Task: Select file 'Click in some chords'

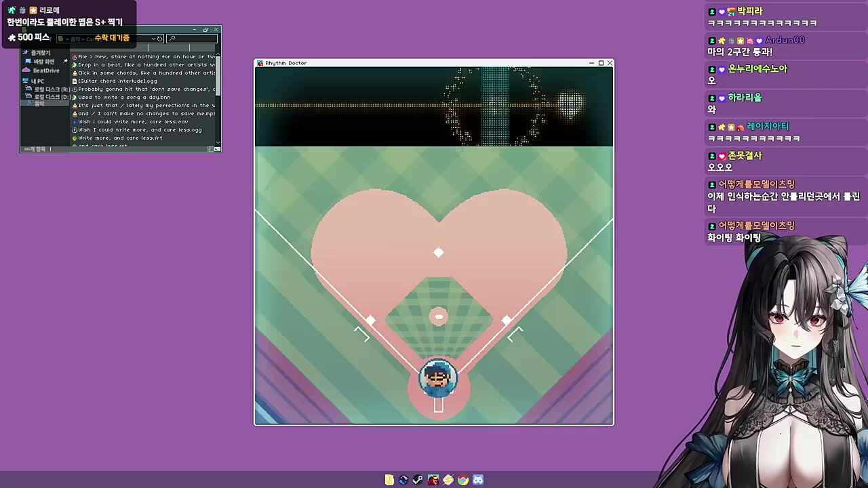Action: 144,73
